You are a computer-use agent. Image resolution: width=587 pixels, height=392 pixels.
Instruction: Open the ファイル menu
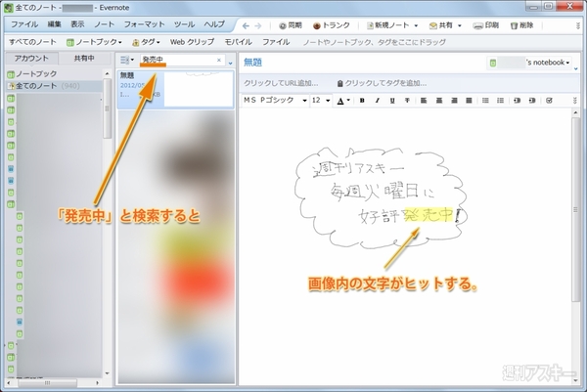pos(24,24)
